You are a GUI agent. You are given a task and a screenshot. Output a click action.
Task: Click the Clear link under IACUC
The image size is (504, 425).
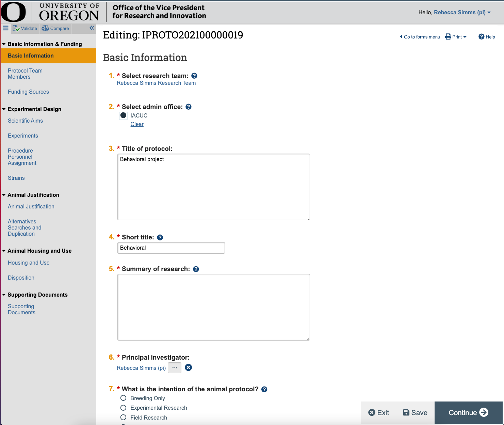pyautogui.click(x=137, y=124)
